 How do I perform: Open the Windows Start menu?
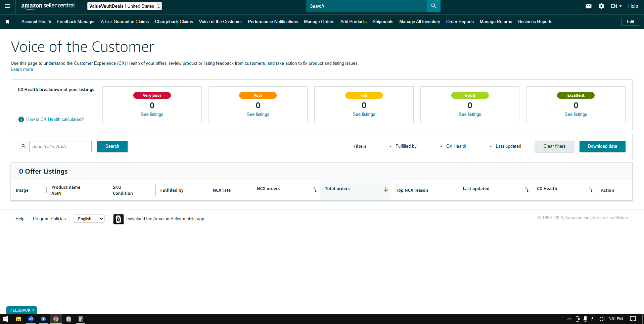pyautogui.click(x=5, y=319)
